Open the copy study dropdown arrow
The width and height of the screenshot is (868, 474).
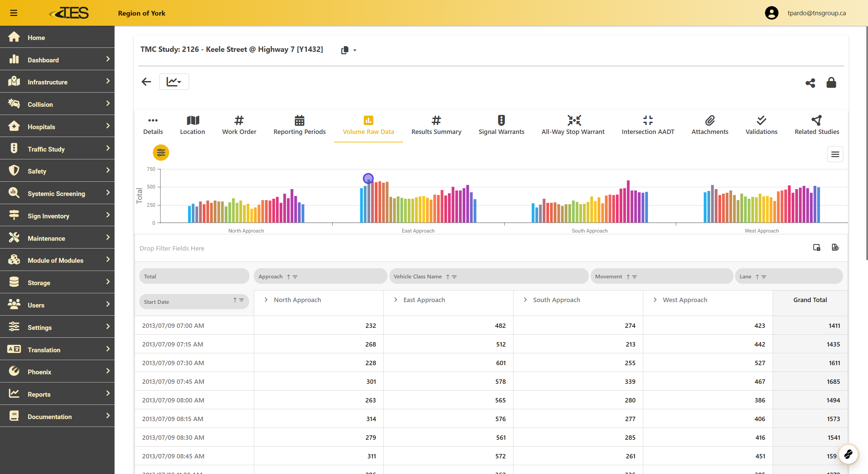click(355, 50)
